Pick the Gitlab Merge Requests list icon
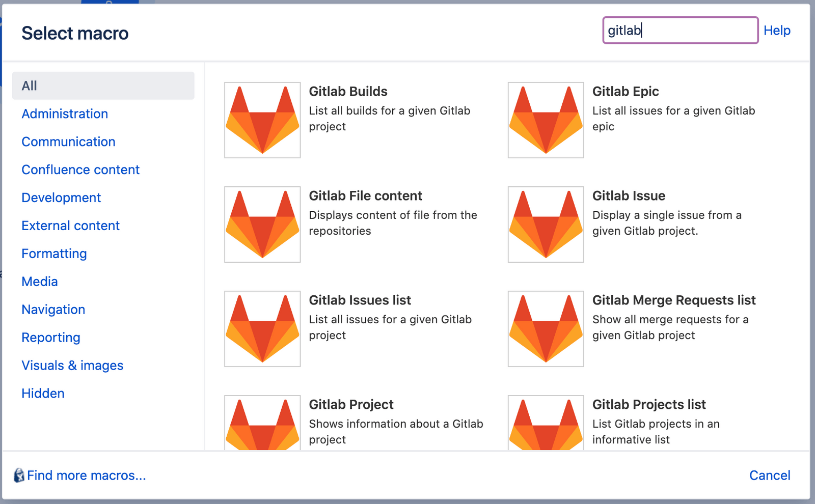The height and width of the screenshot is (504, 815). pos(545,328)
